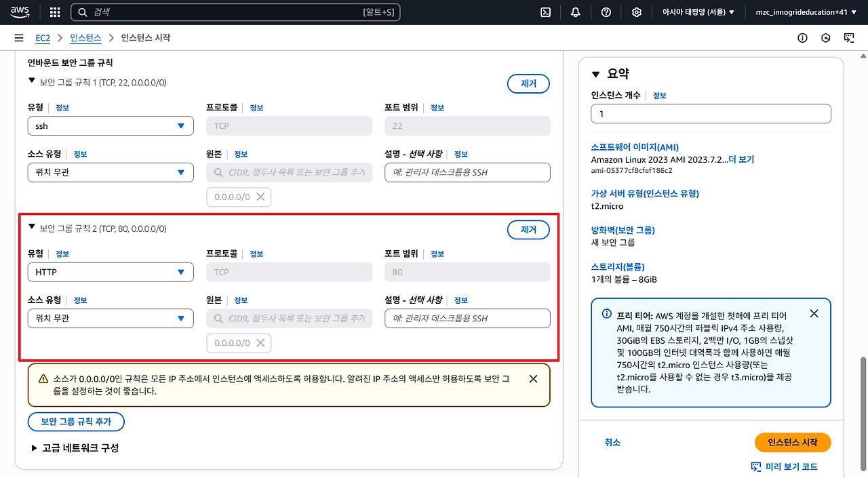Open the region selector 아시아 태평양 (서울)
The width and height of the screenshot is (868, 478).
(698, 12)
